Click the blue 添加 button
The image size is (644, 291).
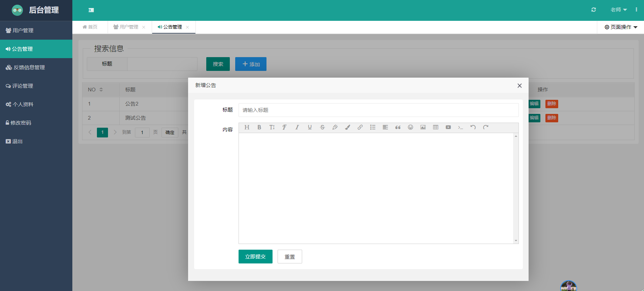point(251,64)
